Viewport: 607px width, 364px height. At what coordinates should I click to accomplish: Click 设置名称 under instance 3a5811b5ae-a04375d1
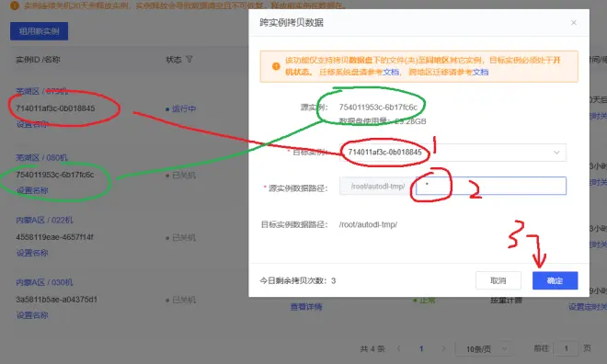(x=32, y=315)
